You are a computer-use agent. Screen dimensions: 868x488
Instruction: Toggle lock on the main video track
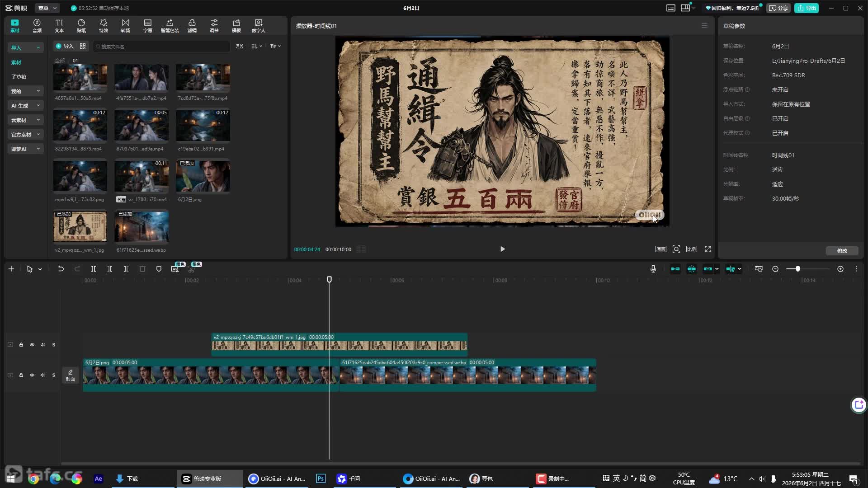21,375
